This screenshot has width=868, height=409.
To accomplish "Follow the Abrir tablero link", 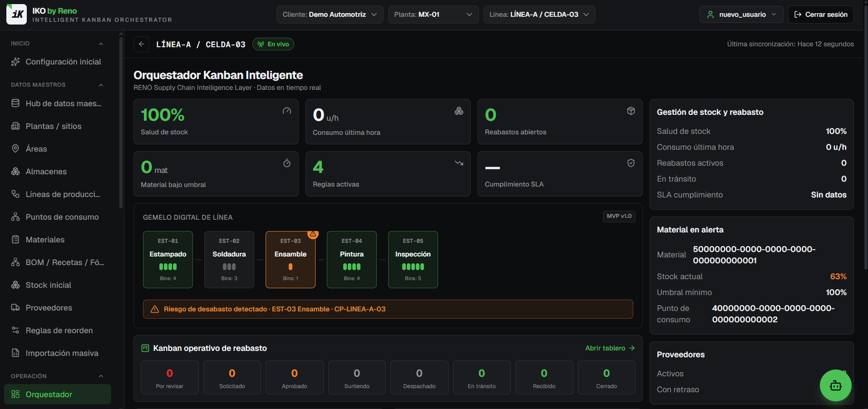I will (x=610, y=348).
